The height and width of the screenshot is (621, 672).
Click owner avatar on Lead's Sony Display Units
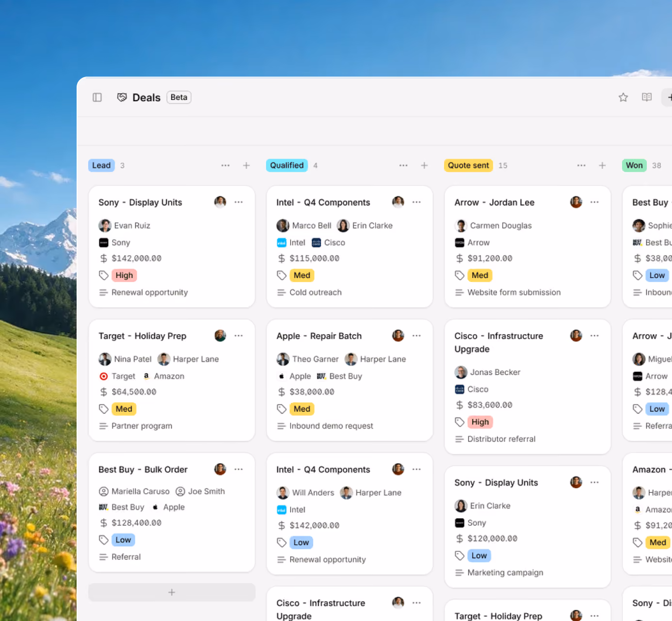220,202
